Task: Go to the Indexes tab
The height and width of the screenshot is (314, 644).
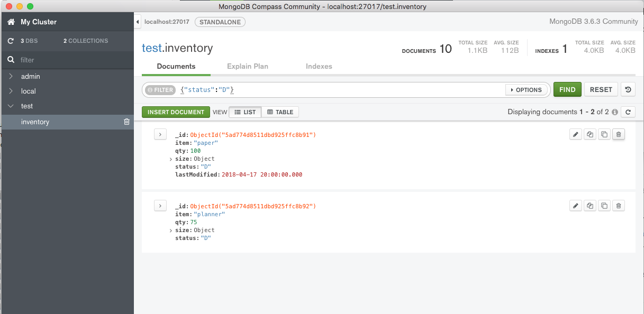Action: click(x=319, y=67)
